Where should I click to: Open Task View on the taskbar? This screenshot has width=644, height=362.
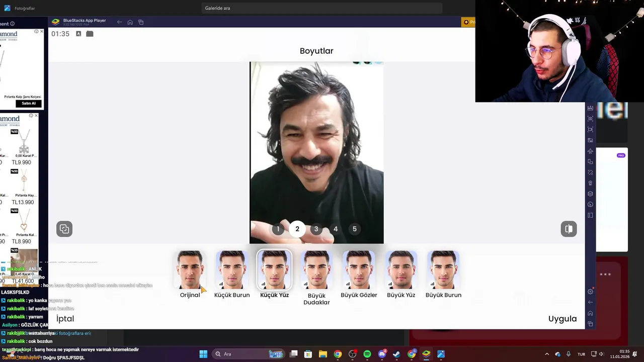(x=294, y=354)
